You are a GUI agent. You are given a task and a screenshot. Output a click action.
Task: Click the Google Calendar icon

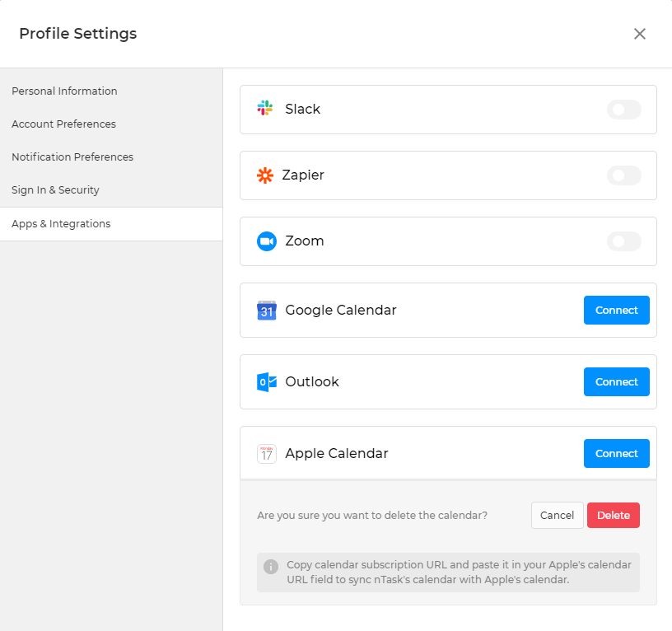pyautogui.click(x=266, y=311)
